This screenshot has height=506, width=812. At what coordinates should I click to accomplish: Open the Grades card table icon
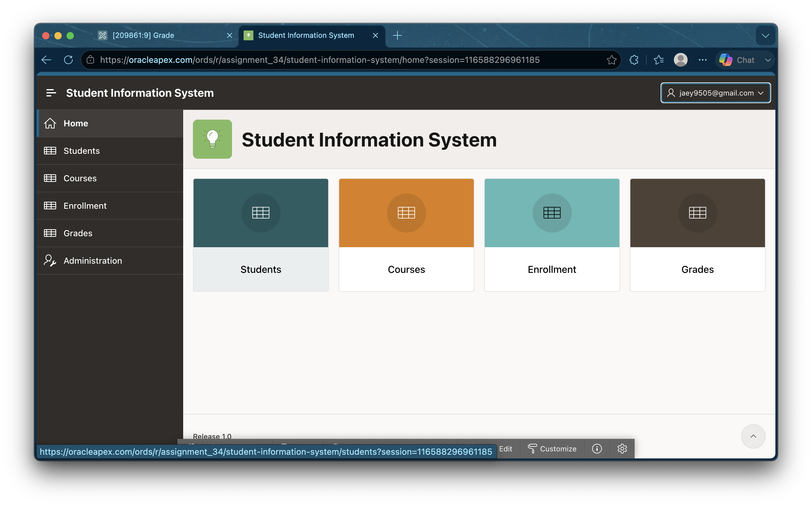coord(698,213)
